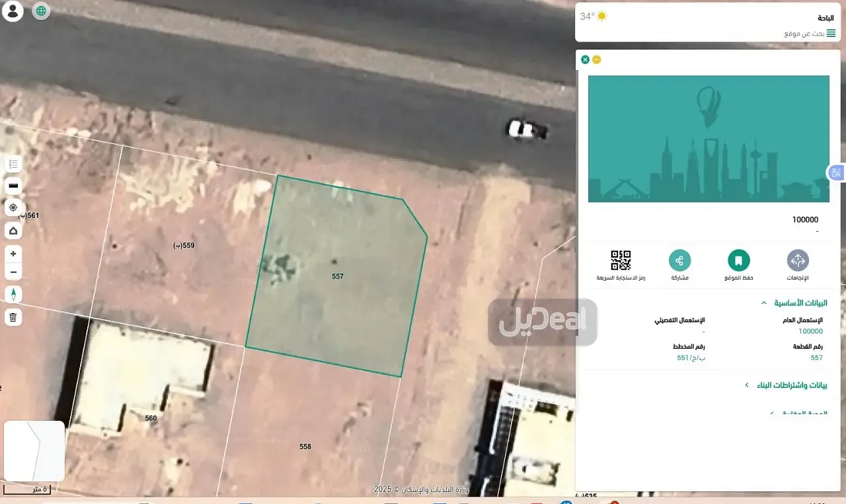Click the globe language icon
The width and height of the screenshot is (846, 504).
(41, 11)
